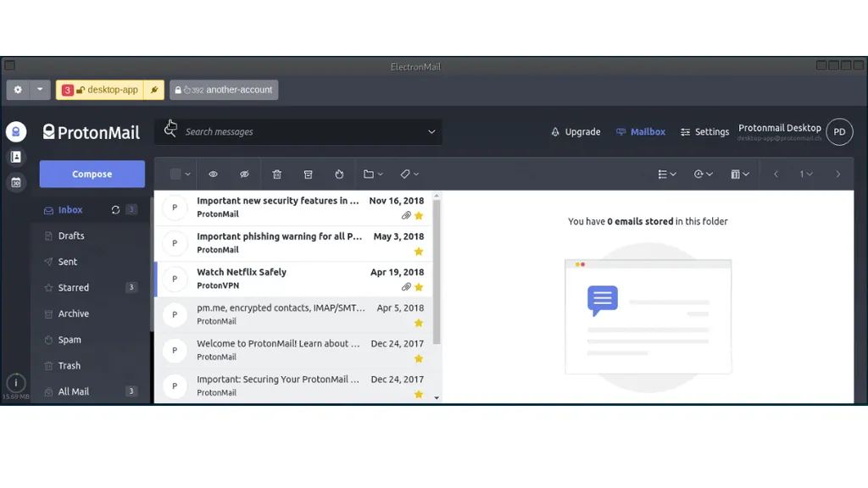Click the plug icon on desktop-app tab
Screen dimensions: 868x488
click(154, 90)
